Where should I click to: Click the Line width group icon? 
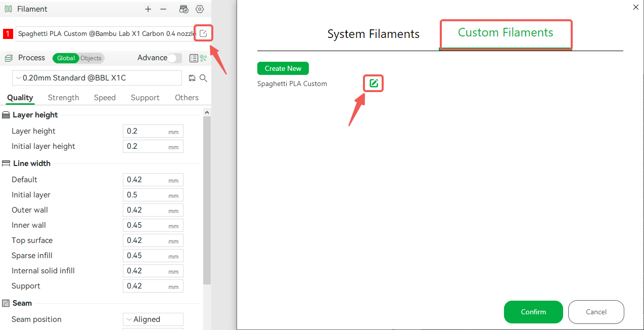pos(6,163)
